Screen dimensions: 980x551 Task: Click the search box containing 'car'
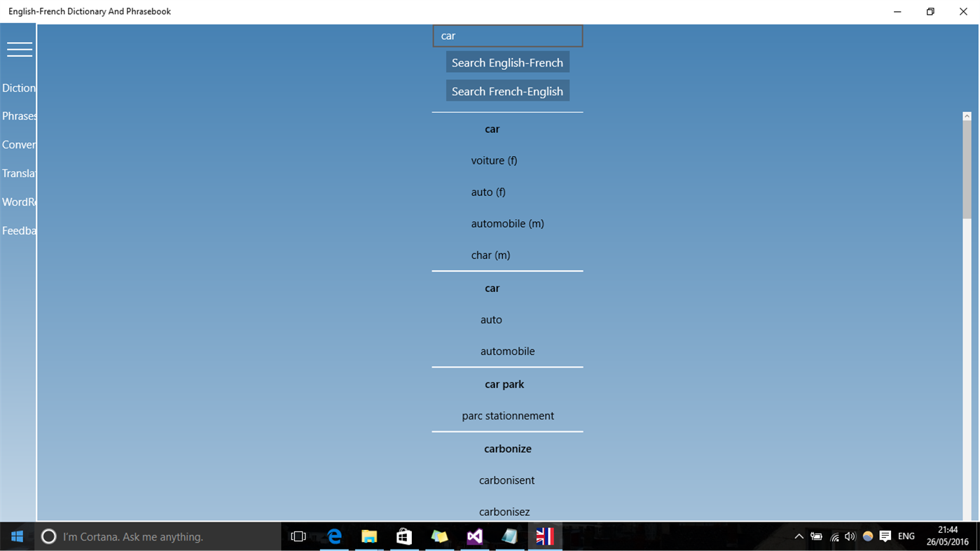(507, 35)
